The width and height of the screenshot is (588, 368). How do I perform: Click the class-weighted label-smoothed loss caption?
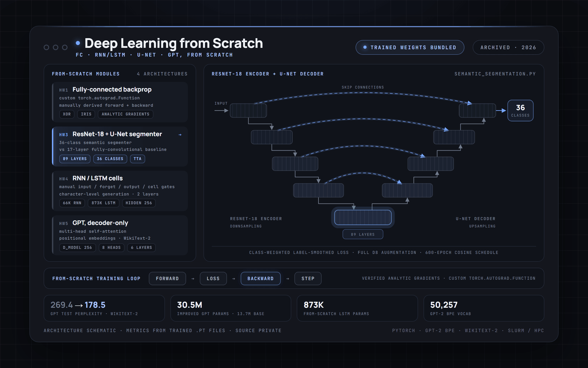pos(374,253)
